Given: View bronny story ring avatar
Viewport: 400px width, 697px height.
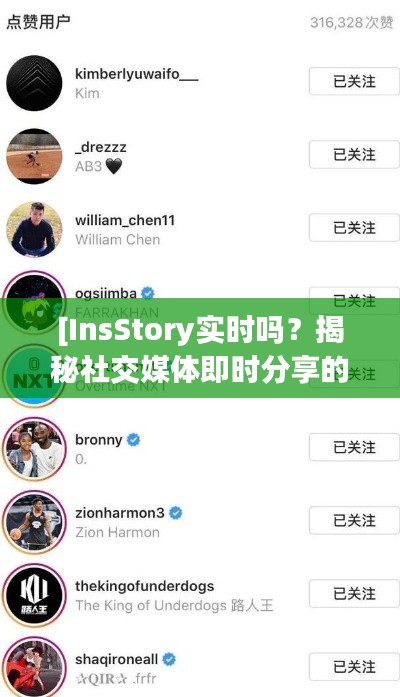Looking at the screenshot, I should point(34,449).
